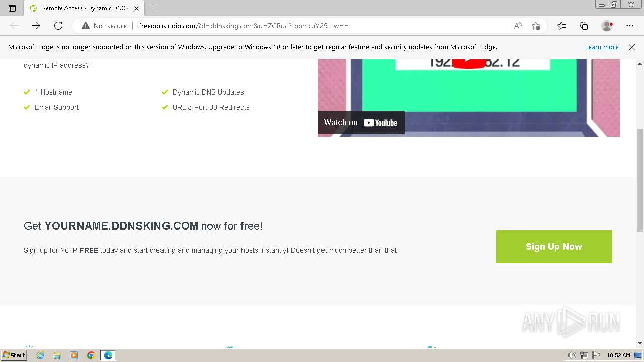Click the scrollbar up arrow
The height and width of the screenshot is (362, 644).
[x=640, y=64]
